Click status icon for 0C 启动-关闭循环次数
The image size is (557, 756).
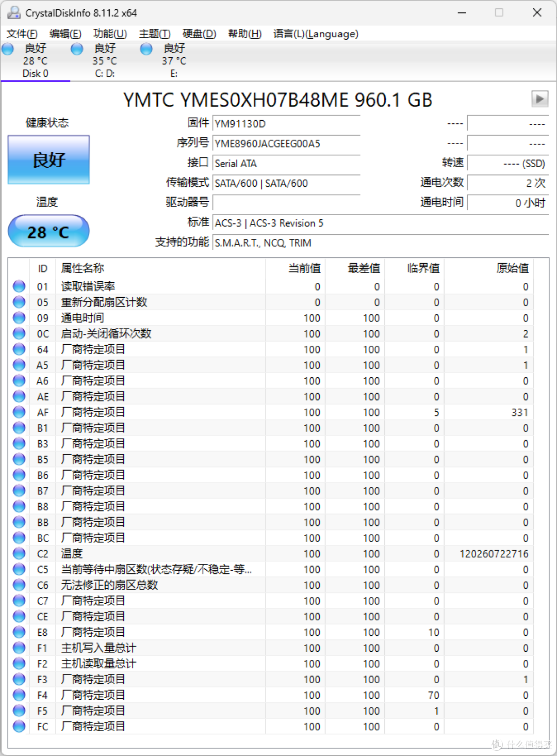point(19,333)
